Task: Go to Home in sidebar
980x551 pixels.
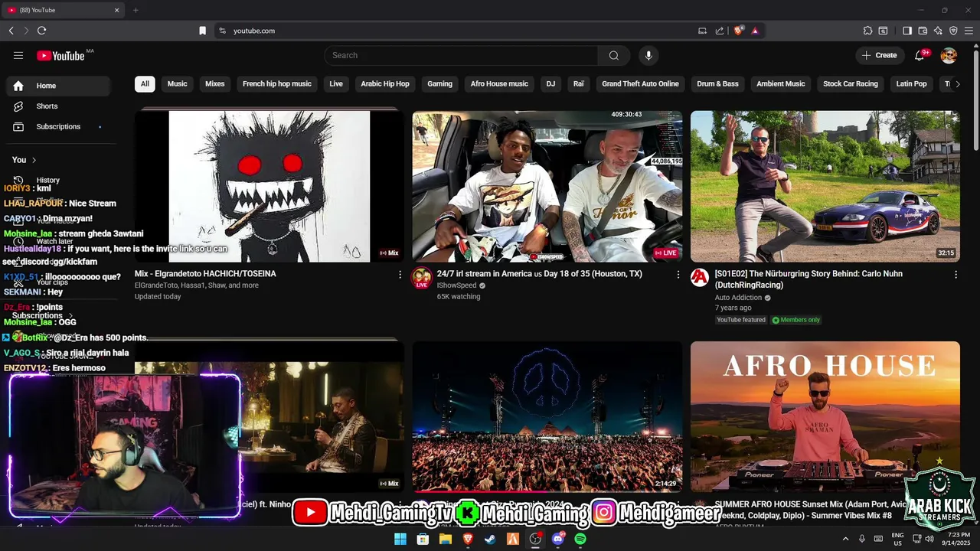Action: pos(58,86)
